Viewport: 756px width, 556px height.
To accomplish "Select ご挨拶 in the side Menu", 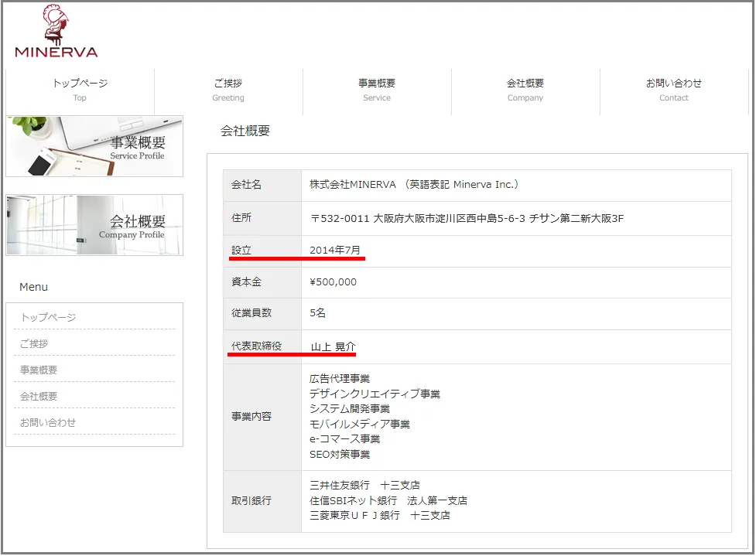I will (x=34, y=343).
